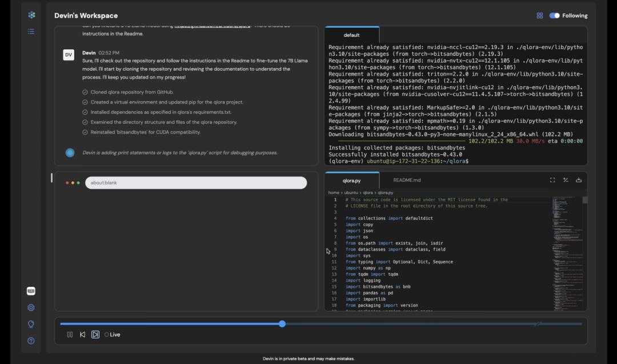Pause the session playback
Image resolution: width=617 pixels, height=364 pixels.
[x=70, y=335]
